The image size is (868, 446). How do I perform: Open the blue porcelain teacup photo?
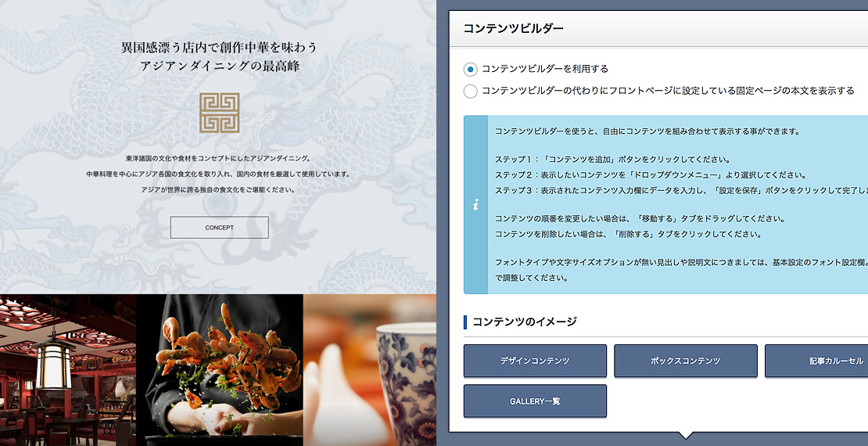(x=370, y=370)
